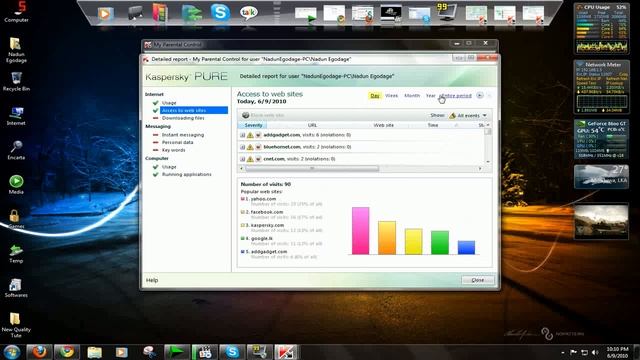Screen dimensions: 640x360
Task: Open the Games desktop folder
Action: click(16, 219)
